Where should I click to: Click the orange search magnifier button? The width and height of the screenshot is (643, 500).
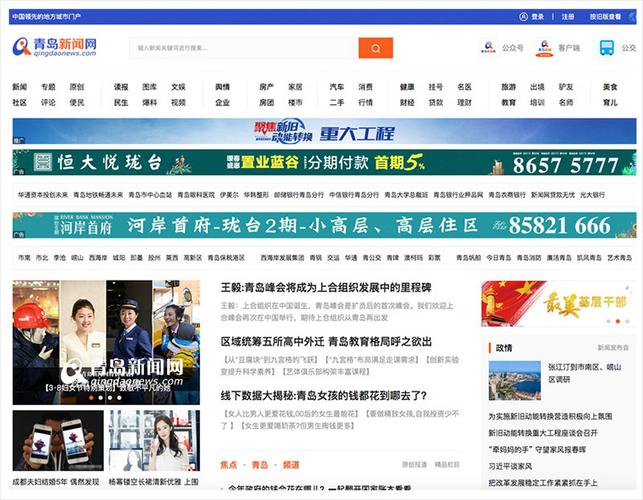coord(376,48)
